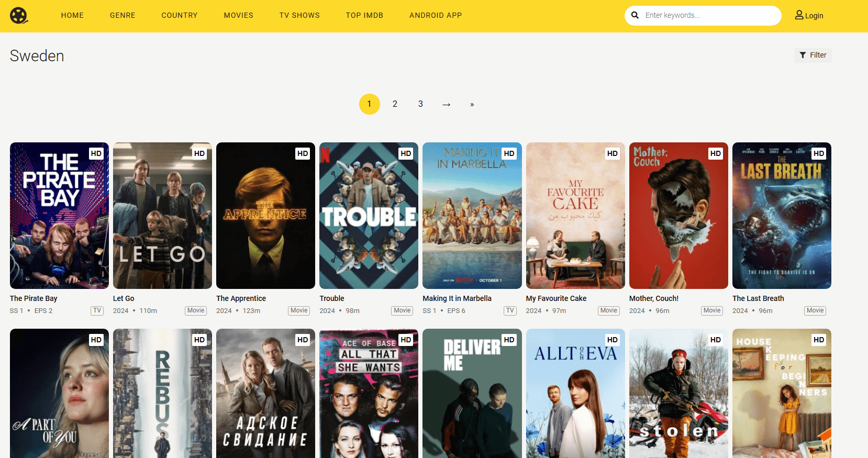Open the Filter funnel button

[813, 55]
